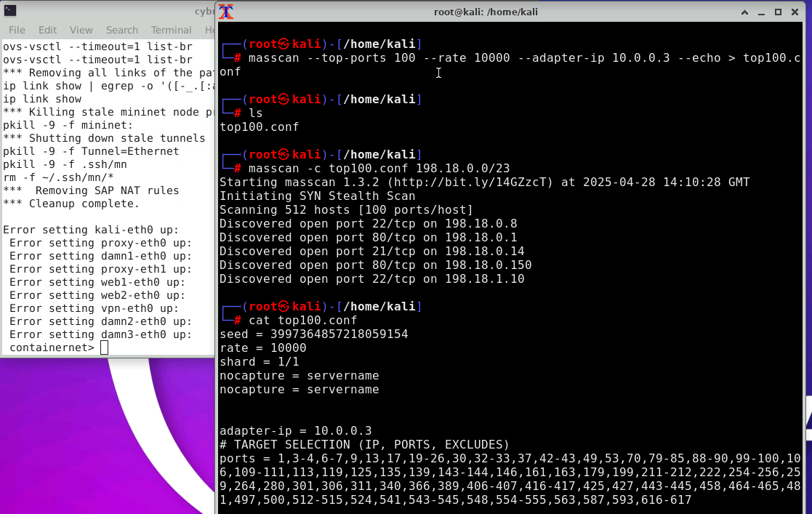Click the root@kali: /home/kali title bar
Viewport: 812px width, 514px height.
pyautogui.click(x=494, y=12)
